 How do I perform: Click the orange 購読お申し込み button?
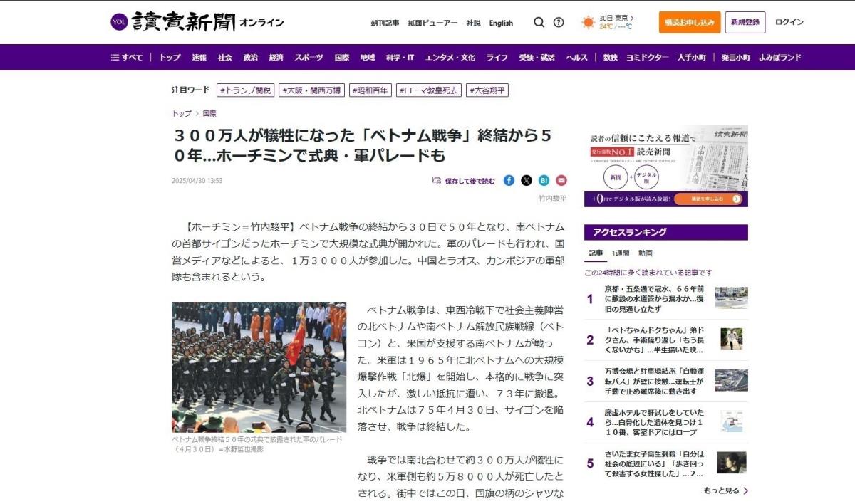pyautogui.click(x=689, y=22)
